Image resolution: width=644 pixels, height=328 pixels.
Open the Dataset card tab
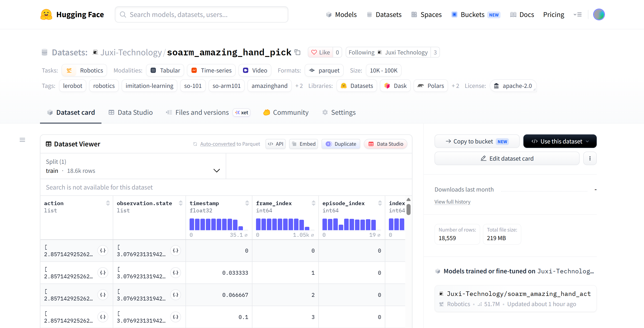coord(71,112)
